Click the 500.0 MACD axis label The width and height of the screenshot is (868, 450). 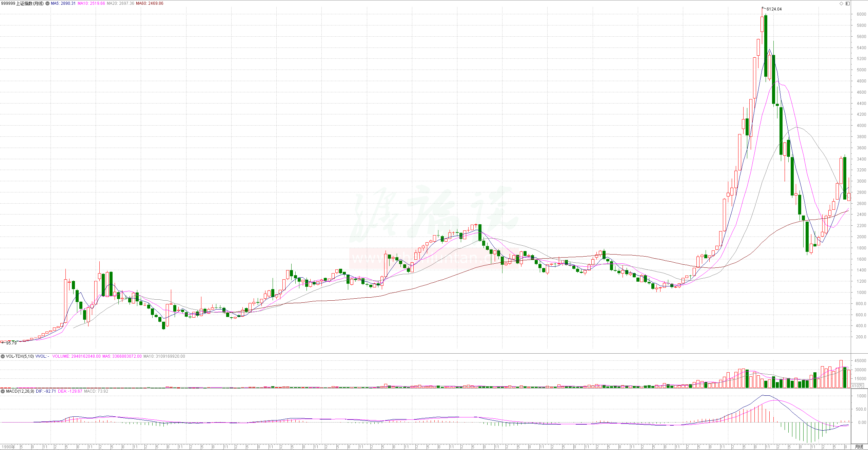[x=862, y=409]
